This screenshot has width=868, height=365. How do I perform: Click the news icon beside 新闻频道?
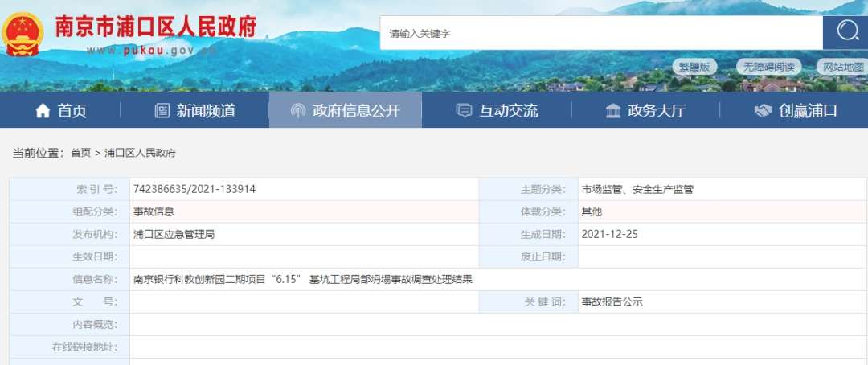click(162, 111)
